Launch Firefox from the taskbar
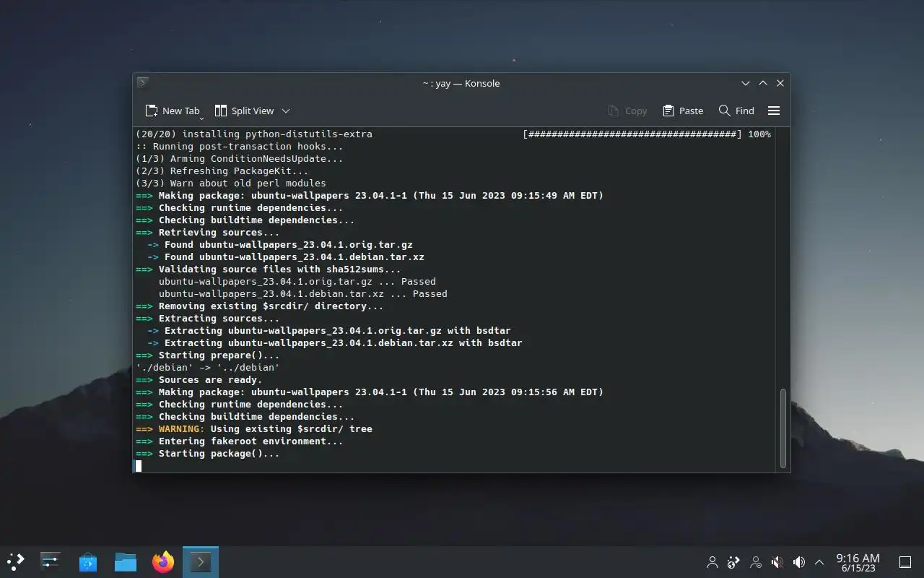Image resolution: width=924 pixels, height=578 pixels. (163, 561)
